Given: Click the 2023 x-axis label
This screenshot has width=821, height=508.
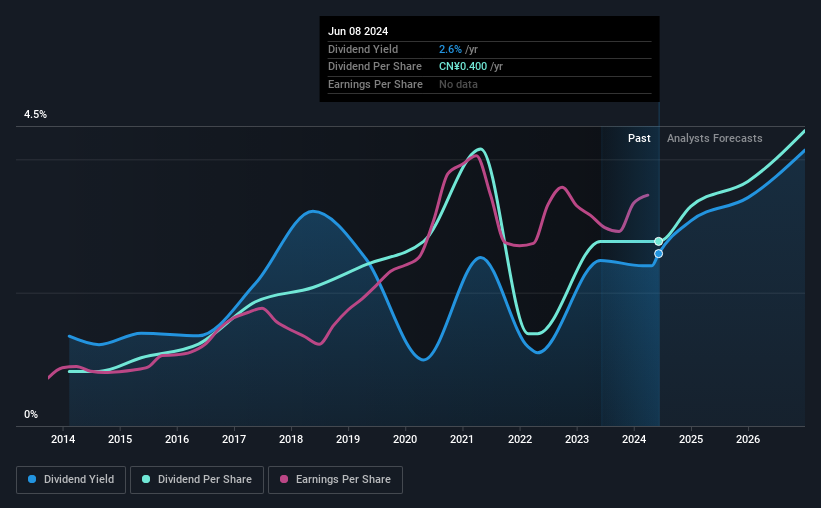Looking at the screenshot, I should click(577, 439).
